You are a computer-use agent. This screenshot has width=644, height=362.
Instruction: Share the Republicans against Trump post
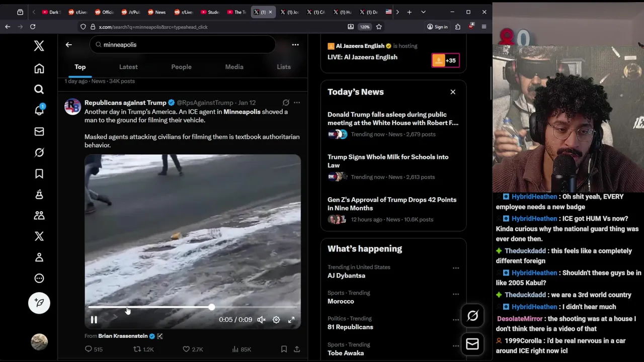[x=297, y=349]
